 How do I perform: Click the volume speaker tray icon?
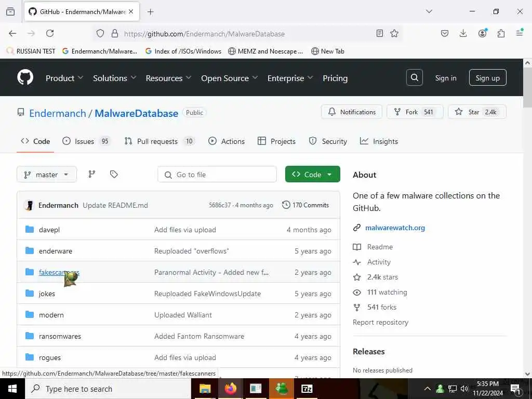(464, 389)
